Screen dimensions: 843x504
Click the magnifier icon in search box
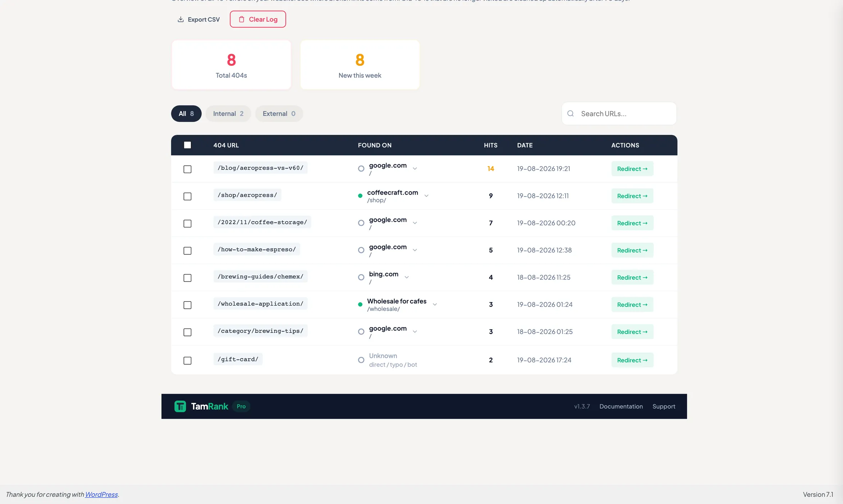tap(571, 113)
